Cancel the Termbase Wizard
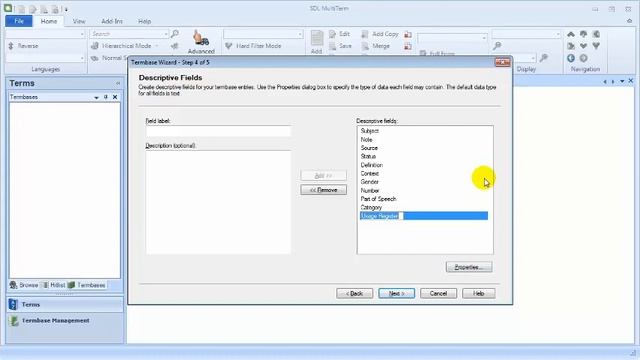640x360 pixels. (x=438, y=293)
